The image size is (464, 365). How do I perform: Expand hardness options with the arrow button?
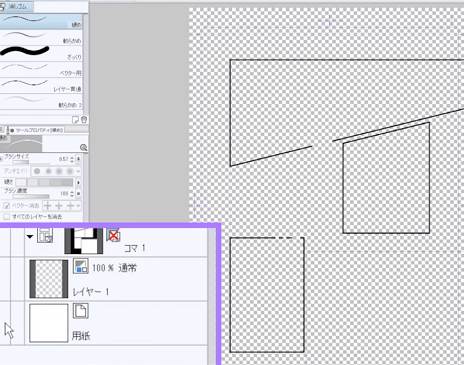[x=78, y=182]
